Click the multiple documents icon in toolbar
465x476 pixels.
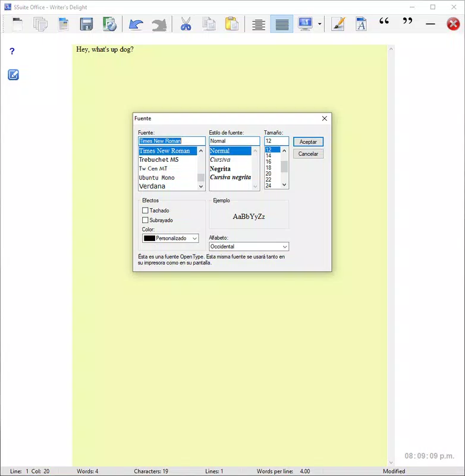click(40, 24)
